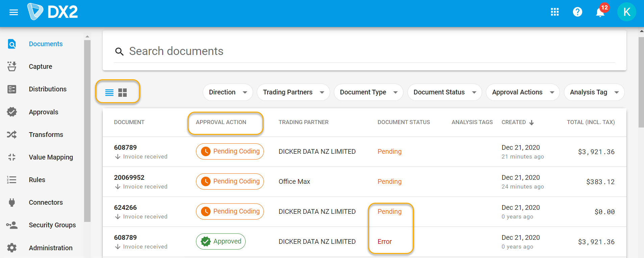The height and width of the screenshot is (258, 644).
Task: Open Security Groups from sidebar
Action: [x=52, y=225]
